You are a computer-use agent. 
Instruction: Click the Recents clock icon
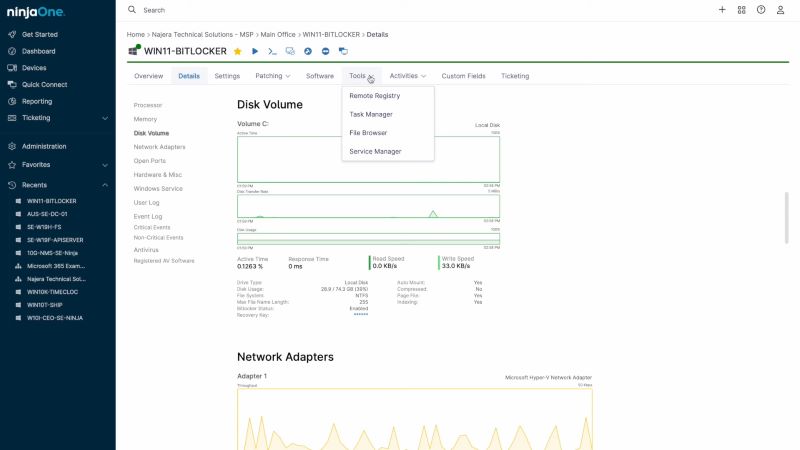[x=12, y=185]
